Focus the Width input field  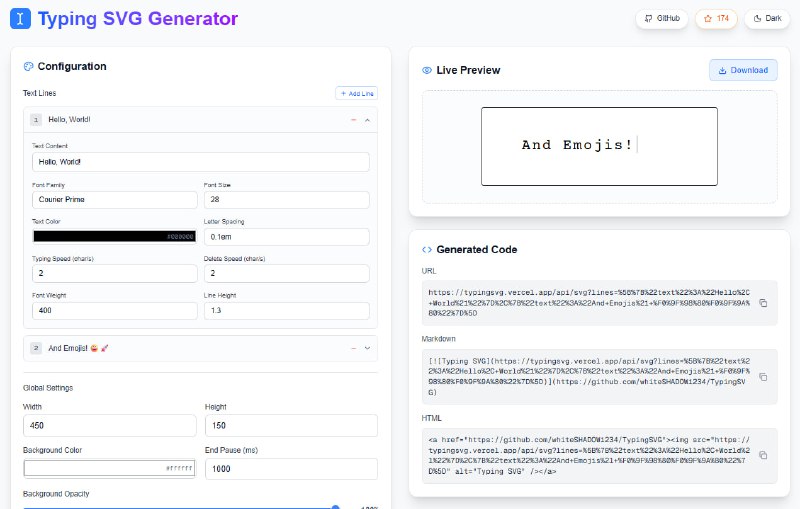(110, 425)
